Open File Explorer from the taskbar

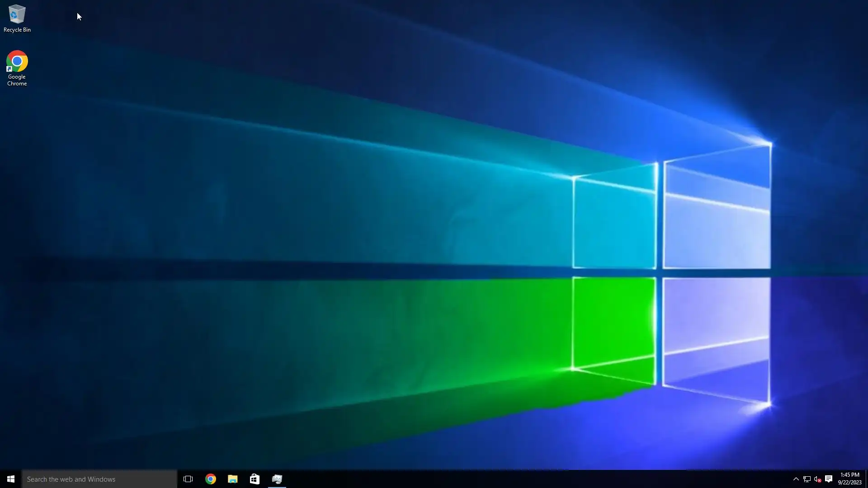click(232, 479)
